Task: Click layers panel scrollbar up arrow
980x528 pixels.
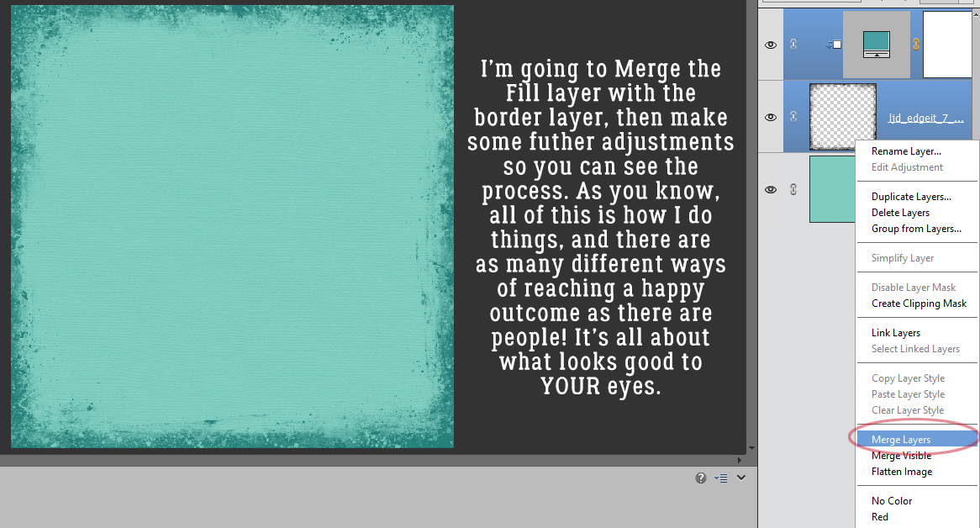Action: [976, 13]
